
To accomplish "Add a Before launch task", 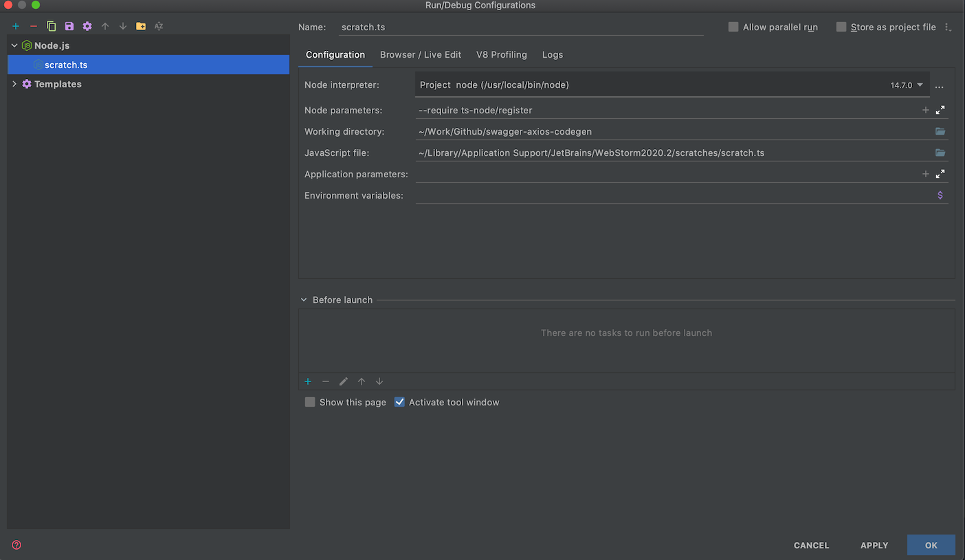I will pos(308,381).
